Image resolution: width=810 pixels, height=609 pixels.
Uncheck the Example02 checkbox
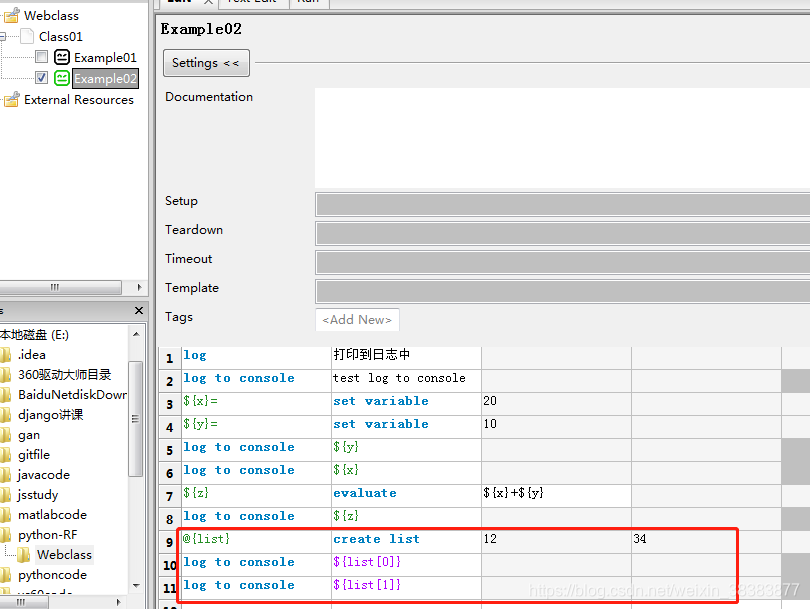coord(42,78)
